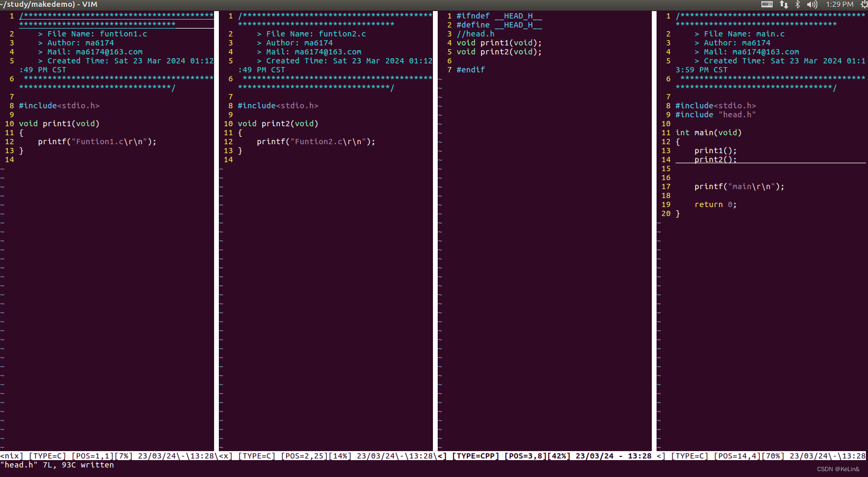Image resolution: width=868 pixels, height=477 pixels.
Task: Click the return 0; statement in main.c
Action: point(715,204)
